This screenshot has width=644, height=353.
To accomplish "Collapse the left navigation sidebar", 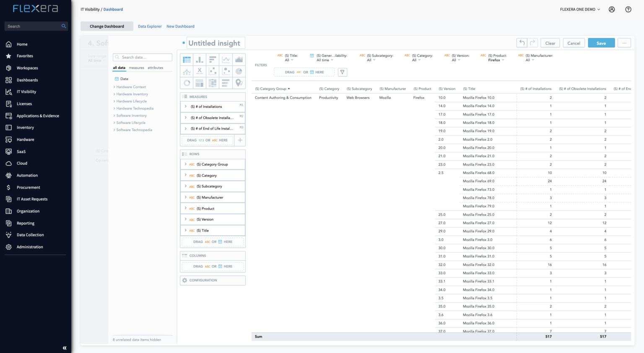I will coord(64,348).
